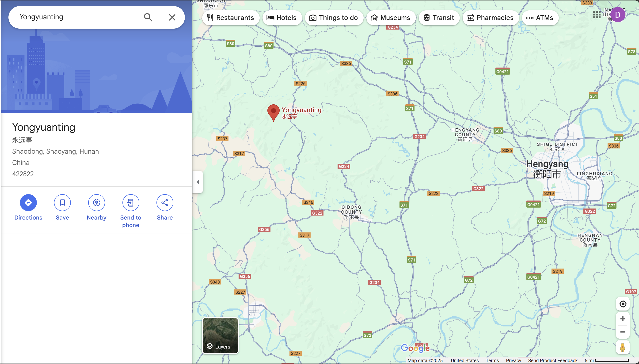Collapse the side panel
639x364 pixels.
[x=198, y=182]
